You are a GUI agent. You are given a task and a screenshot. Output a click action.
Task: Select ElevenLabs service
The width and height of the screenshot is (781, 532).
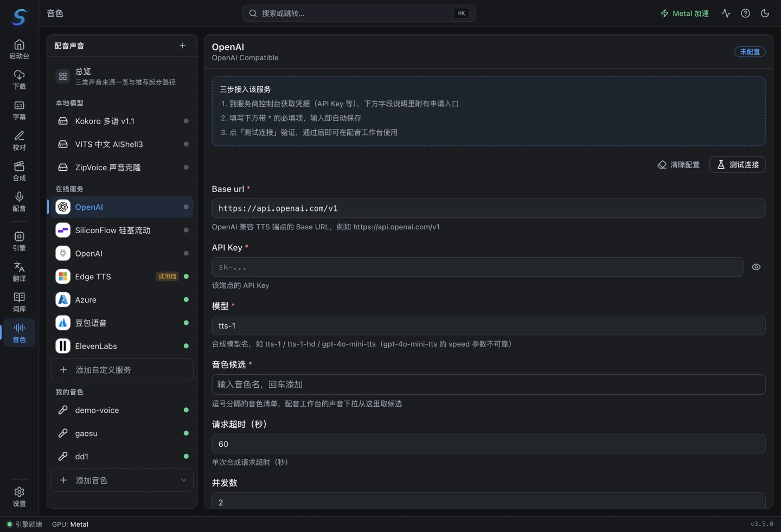123,346
